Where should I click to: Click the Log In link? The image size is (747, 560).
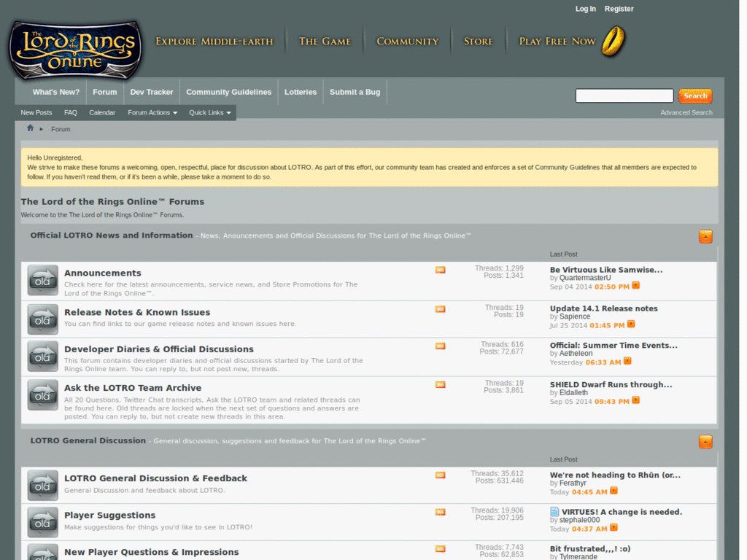(x=586, y=9)
